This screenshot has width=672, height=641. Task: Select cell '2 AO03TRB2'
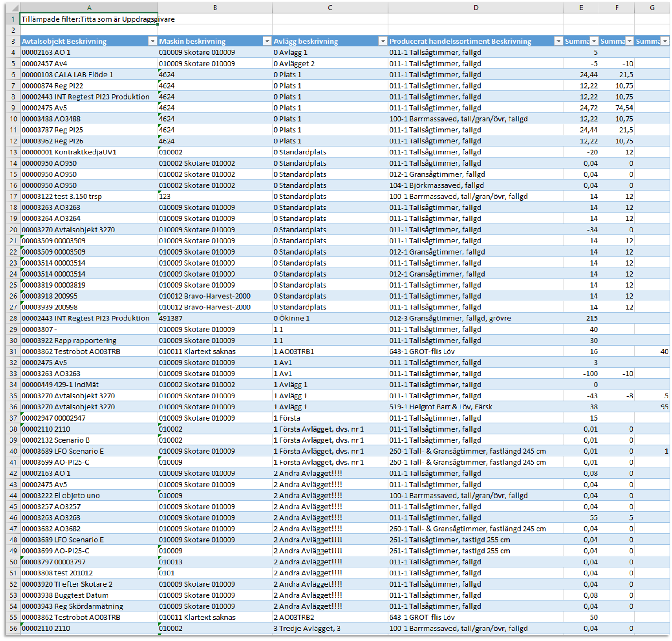click(330, 617)
